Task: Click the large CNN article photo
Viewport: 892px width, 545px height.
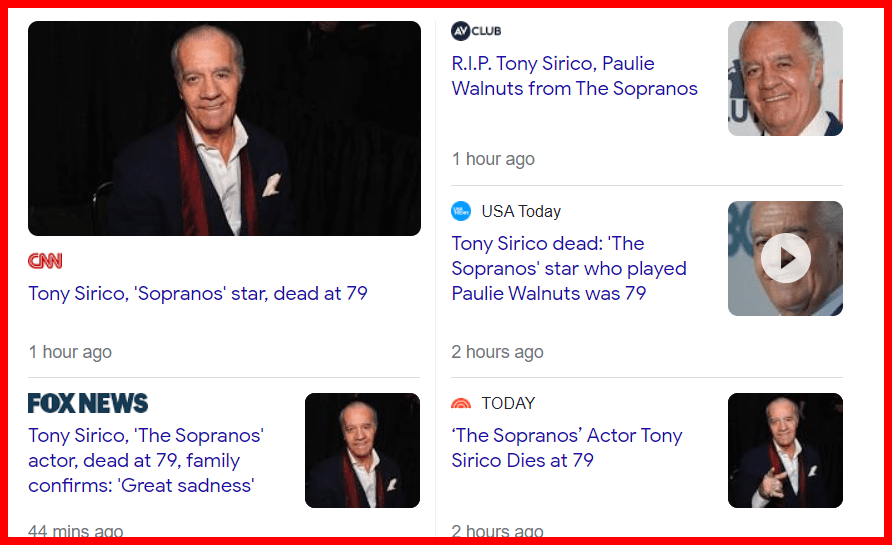Action: [x=224, y=128]
